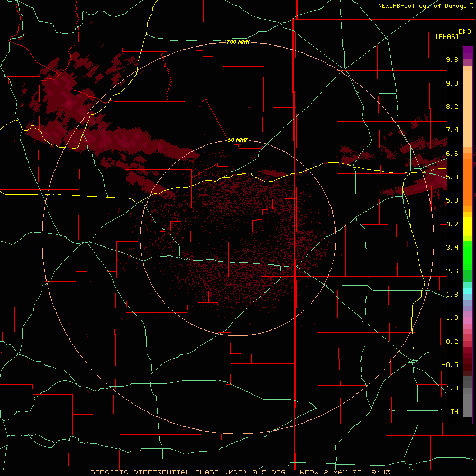Viewport: 476px width, 476px height.
Task: Click the 5.0 value on the color scale
Action: 452,200
